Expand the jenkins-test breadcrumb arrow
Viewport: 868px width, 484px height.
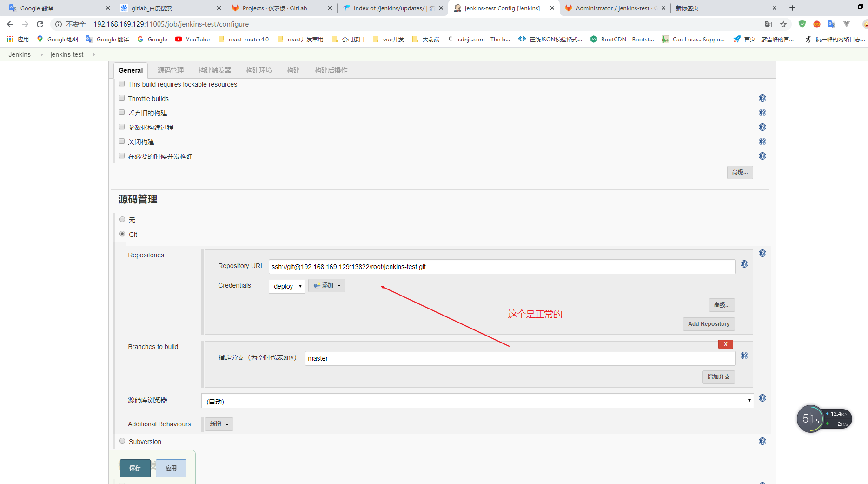coord(94,54)
